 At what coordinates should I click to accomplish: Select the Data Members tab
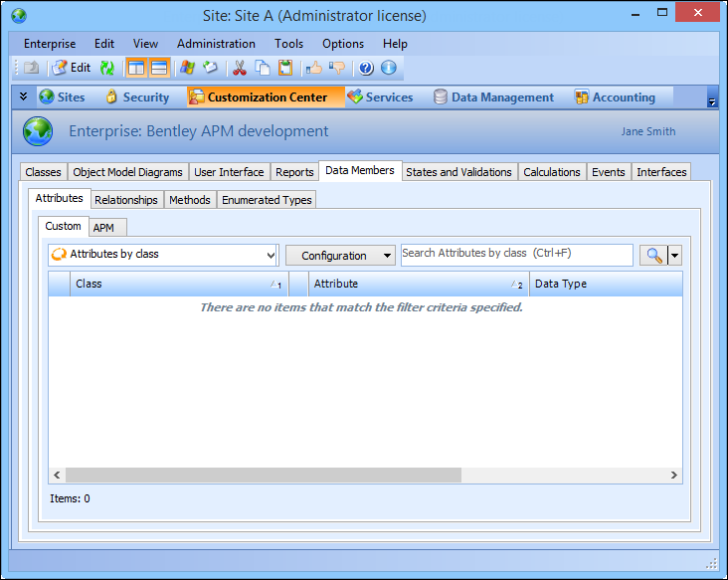click(x=360, y=170)
